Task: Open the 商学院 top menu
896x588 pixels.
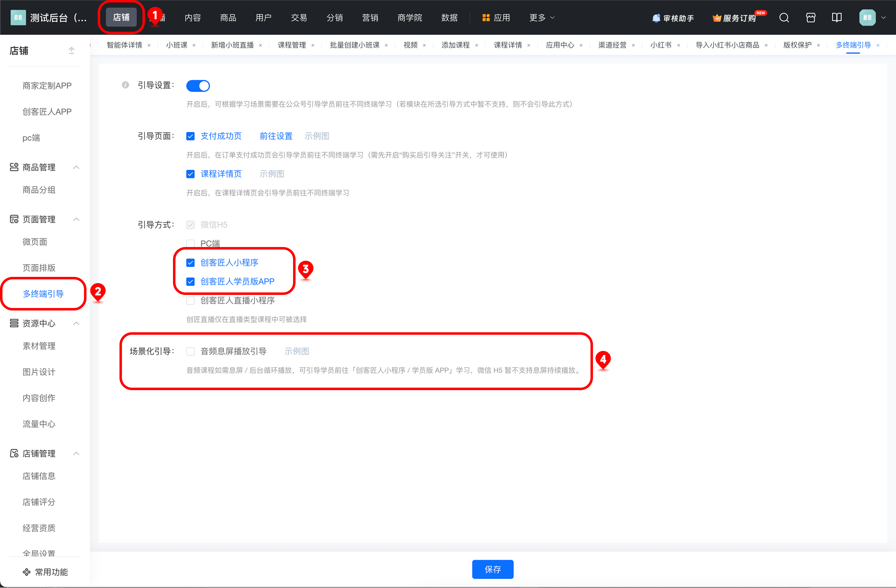Action: tap(410, 18)
